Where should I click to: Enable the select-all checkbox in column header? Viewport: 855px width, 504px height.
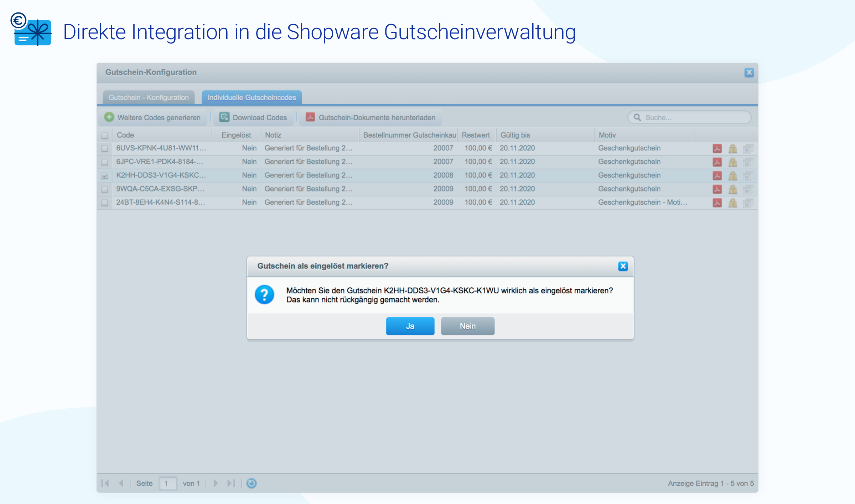pos(106,136)
